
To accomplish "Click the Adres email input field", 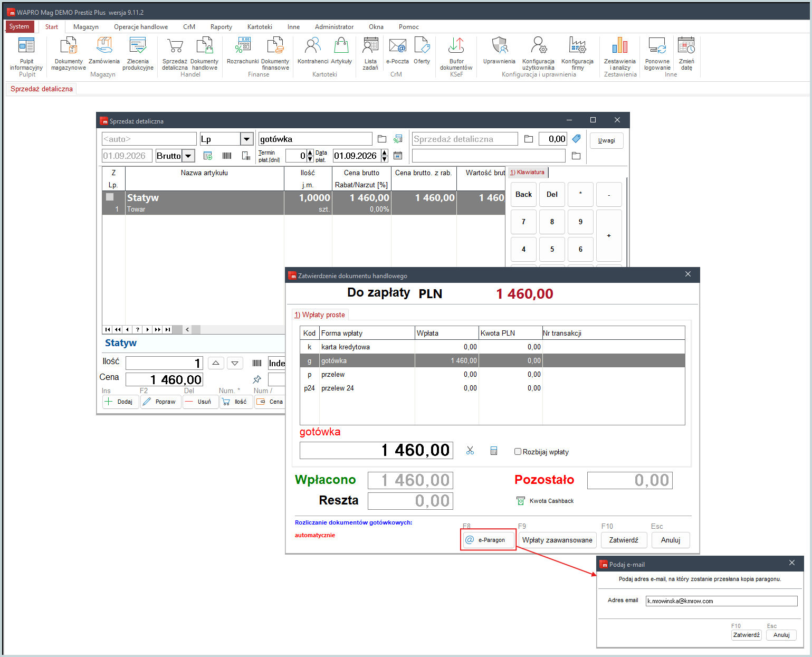I will click(x=721, y=601).
